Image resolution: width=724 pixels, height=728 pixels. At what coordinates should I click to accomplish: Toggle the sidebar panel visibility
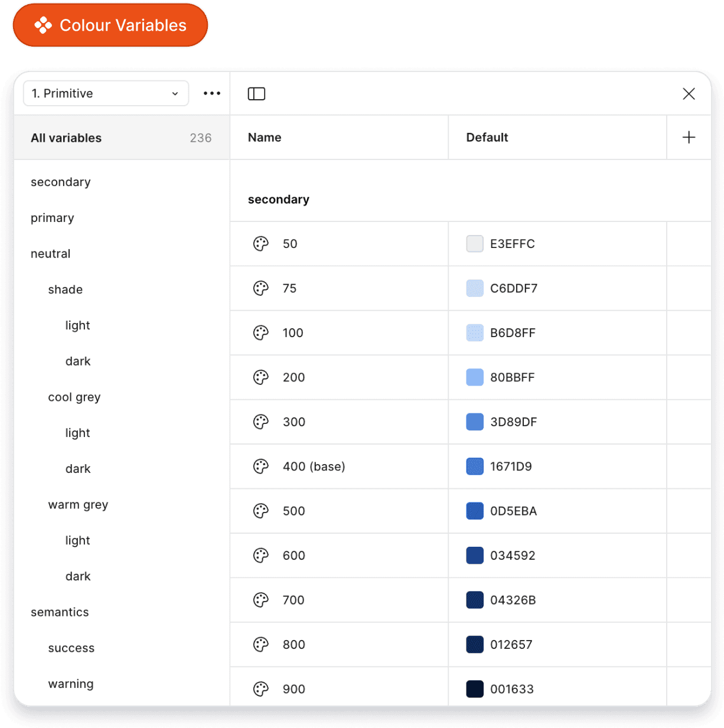click(x=256, y=93)
